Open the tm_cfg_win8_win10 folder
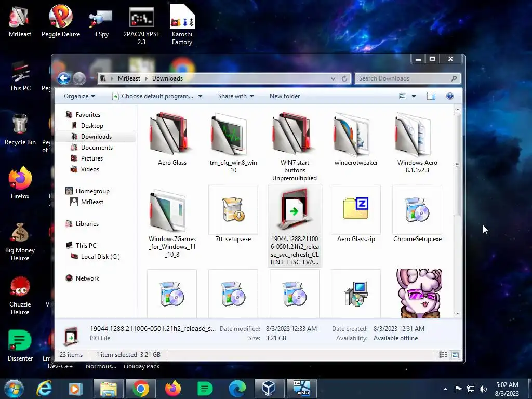Screen dimensions: 532x399 pyautogui.click(x=233, y=142)
